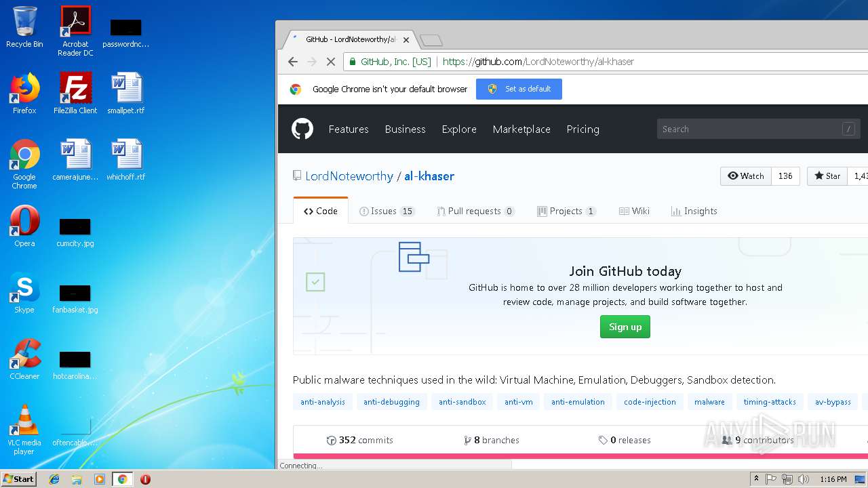Select the code-injection topic tag
This screenshot has height=488, width=868.
coord(650,402)
